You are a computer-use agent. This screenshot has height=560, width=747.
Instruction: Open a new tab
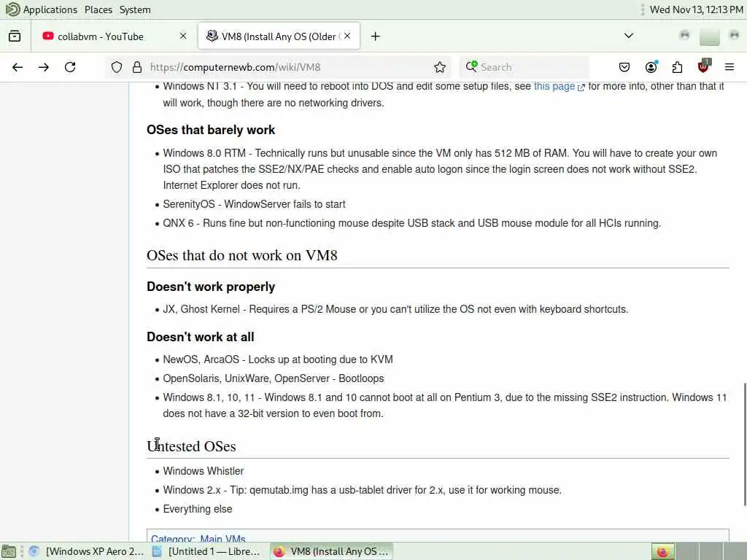pyautogui.click(x=376, y=36)
